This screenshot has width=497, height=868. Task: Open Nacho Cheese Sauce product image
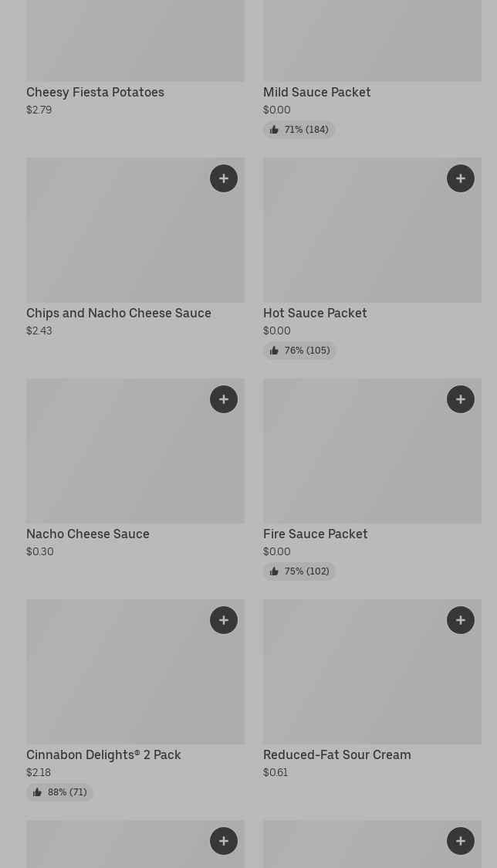[116, 459]
